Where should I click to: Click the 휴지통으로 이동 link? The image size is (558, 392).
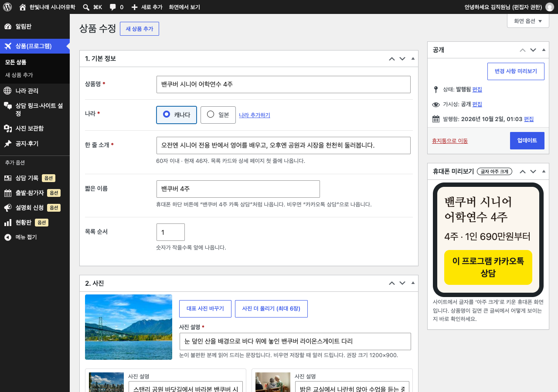point(450,141)
